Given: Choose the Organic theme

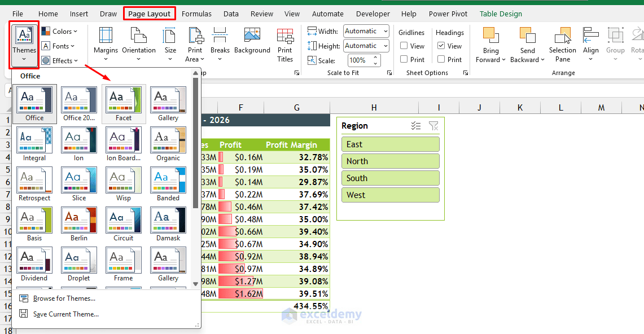Looking at the screenshot, I should pos(168,144).
